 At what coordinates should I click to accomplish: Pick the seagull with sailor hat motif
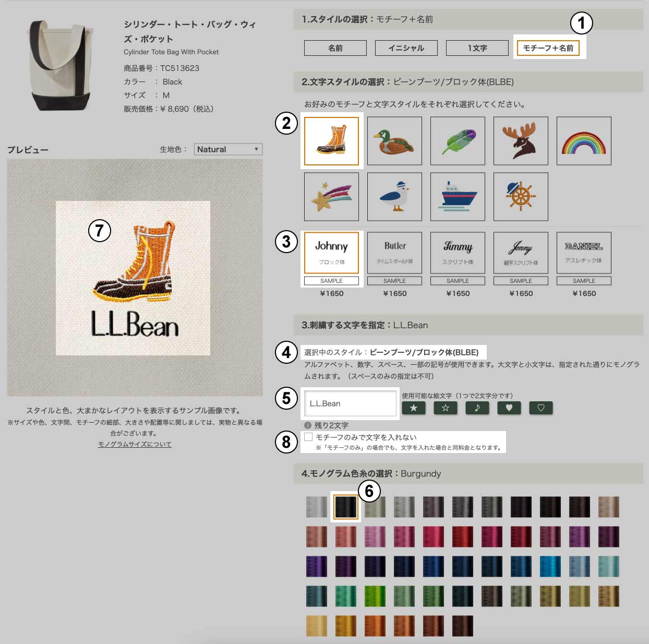click(x=394, y=197)
